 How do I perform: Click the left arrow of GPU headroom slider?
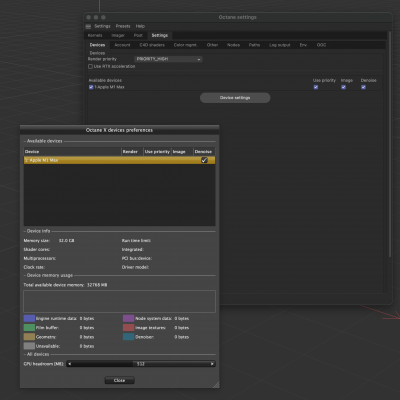tap(69, 364)
